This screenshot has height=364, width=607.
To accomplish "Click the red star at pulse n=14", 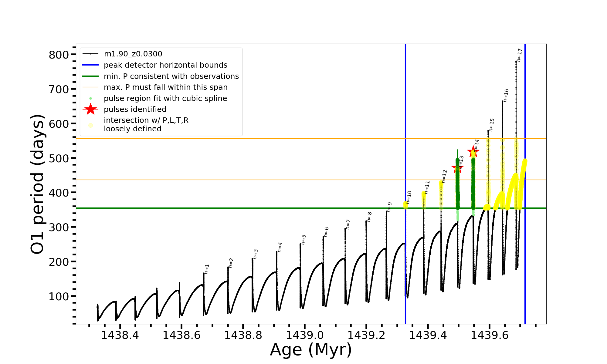I will (473, 151).
